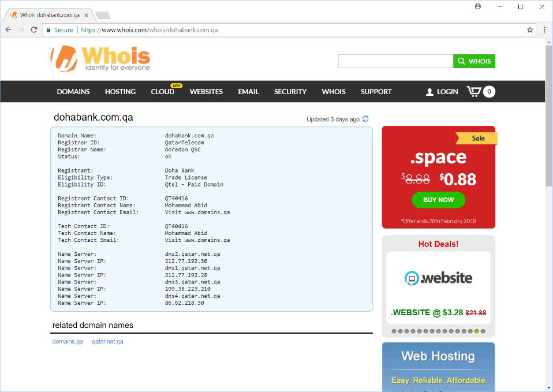Click the browser address bar URL

pos(149,30)
